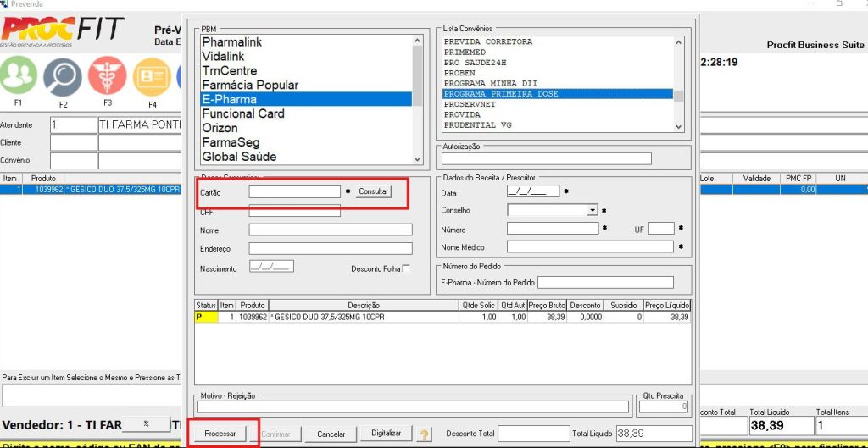
Task: Click the Consultar button
Action: tap(374, 191)
